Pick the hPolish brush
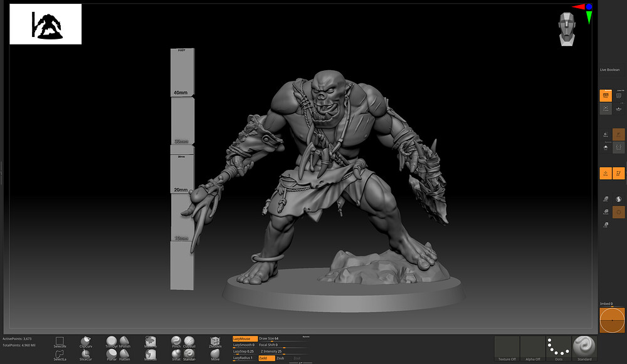 124,341
